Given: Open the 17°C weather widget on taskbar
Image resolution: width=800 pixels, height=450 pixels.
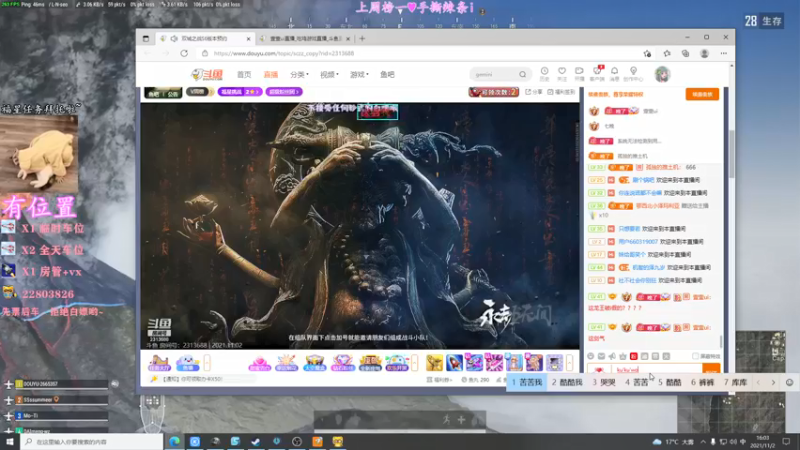Looking at the screenshot, I should point(673,442).
